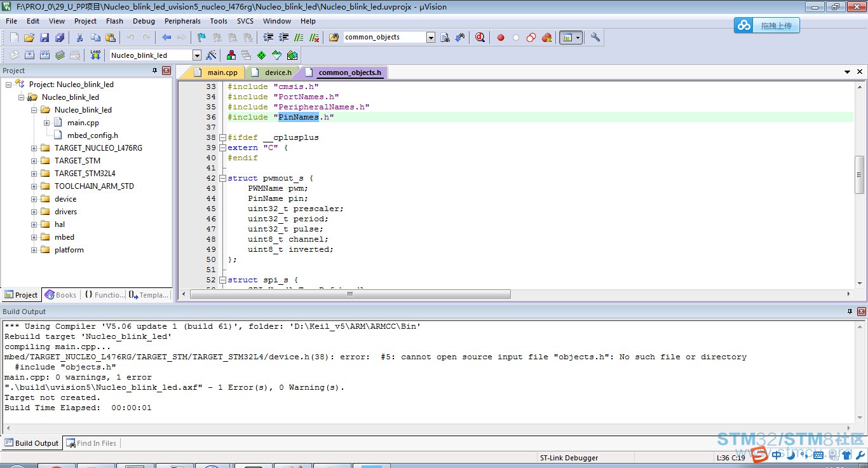Create a new file with the toolbar icon
The height and width of the screenshot is (468, 868).
click(x=14, y=38)
